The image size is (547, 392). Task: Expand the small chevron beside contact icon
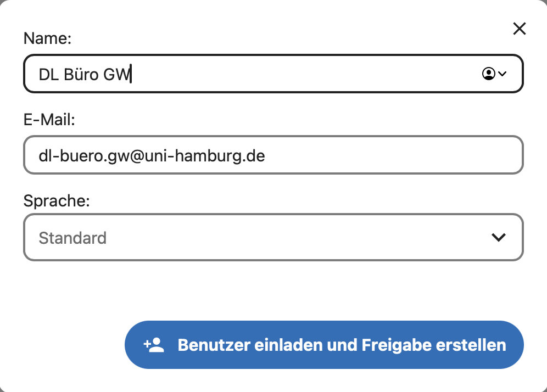click(501, 74)
